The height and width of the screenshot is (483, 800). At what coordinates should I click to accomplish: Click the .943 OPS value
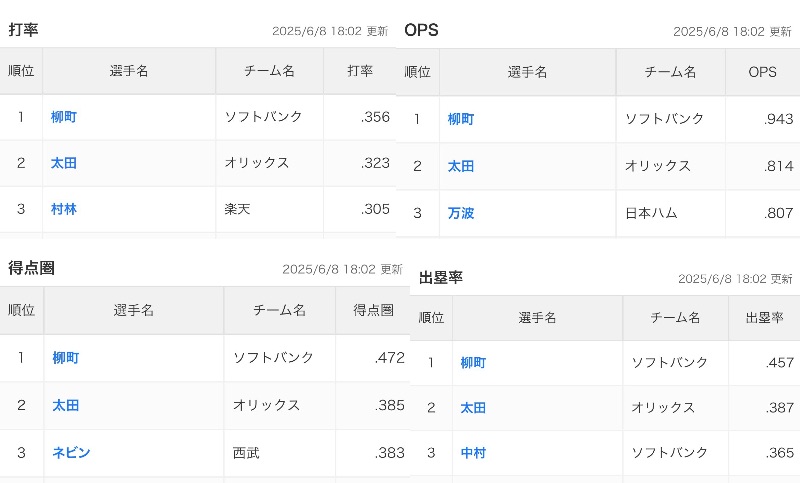click(x=777, y=119)
